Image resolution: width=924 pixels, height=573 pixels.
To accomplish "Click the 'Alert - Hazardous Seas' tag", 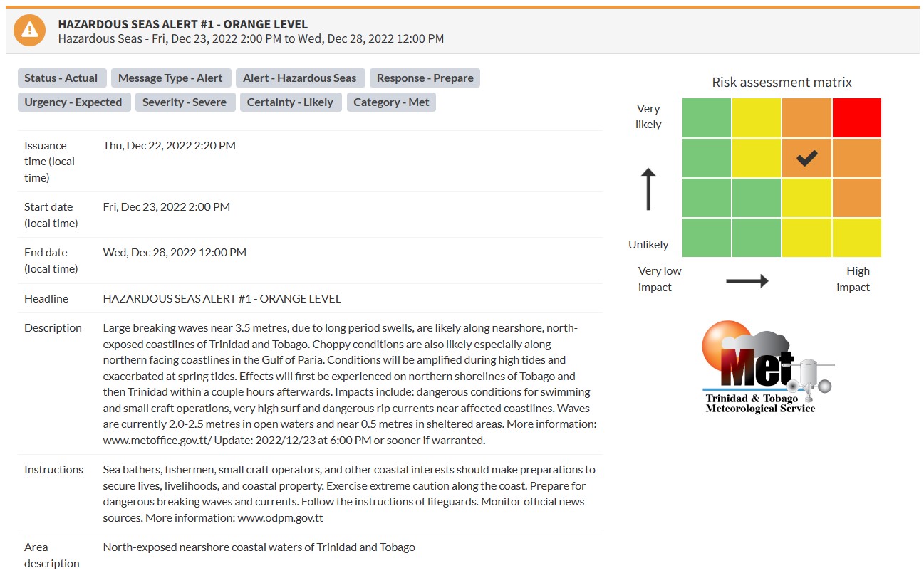I will [299, 78].
